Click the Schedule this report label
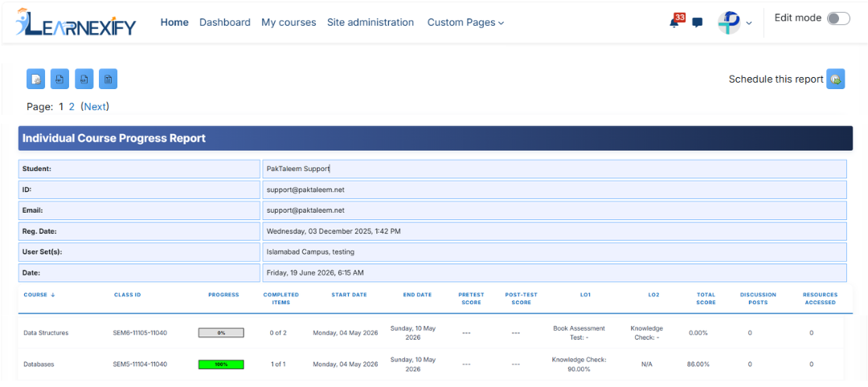The image size is (868, 387). (776, 79)
